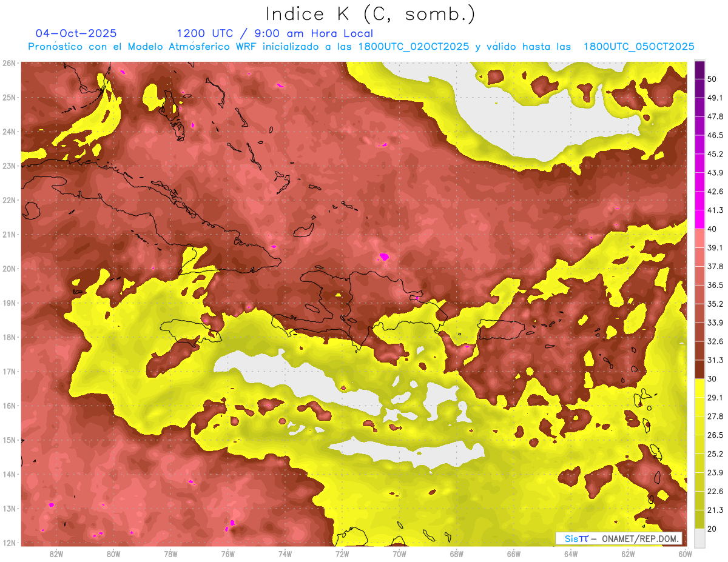728x562 pixels.
Task: Click the colorbar value "43.9"
Action: (715, 173)
